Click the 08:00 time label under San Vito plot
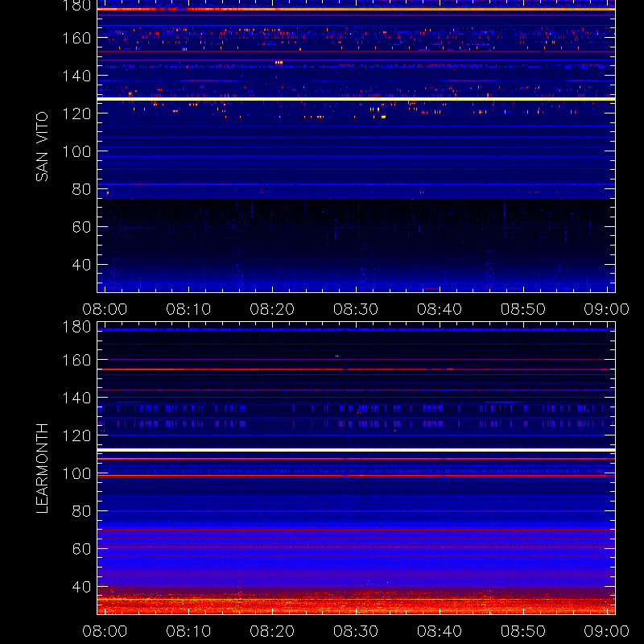Screen dimensions: 644x644 tap(105, 309)
